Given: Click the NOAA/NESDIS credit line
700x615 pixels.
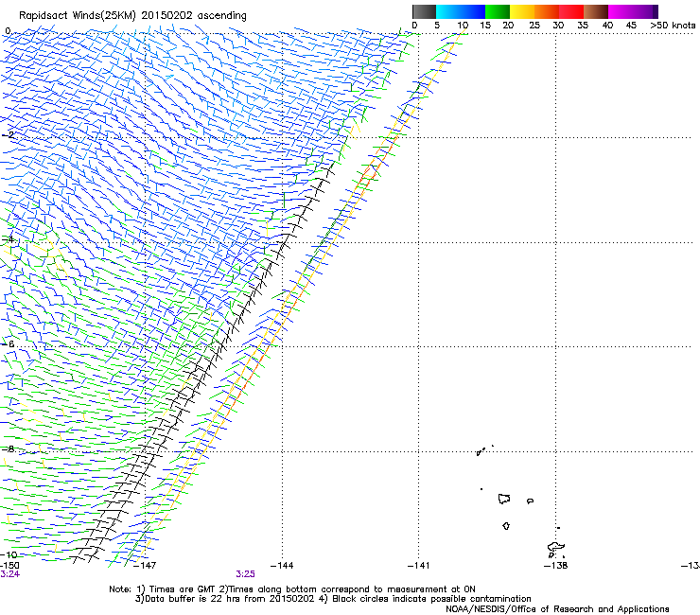Looking at the screenshot, I should pos(557,609).
